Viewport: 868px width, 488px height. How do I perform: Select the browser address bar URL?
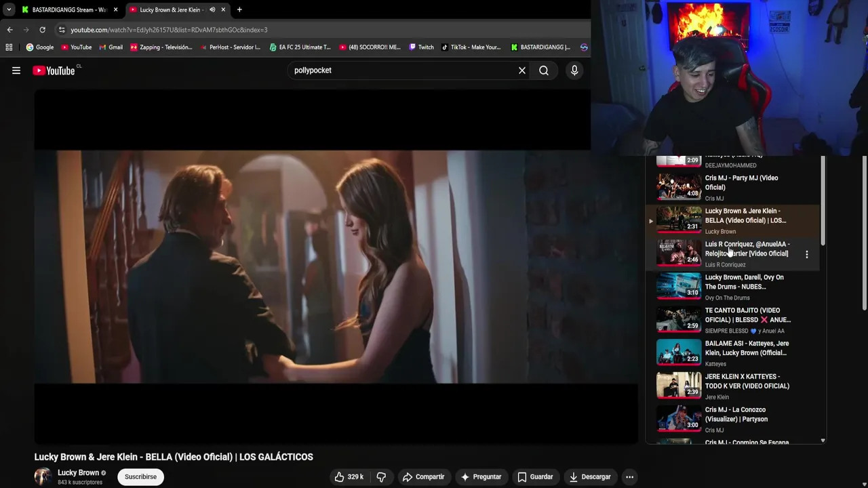tap(169, 30)
